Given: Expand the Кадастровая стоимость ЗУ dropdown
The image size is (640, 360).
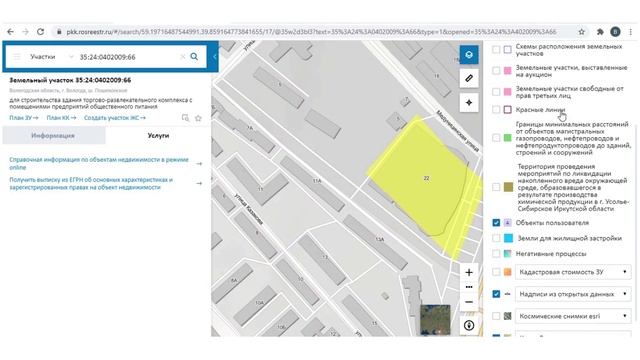Looking at the screenshot, I should (573, 272).
